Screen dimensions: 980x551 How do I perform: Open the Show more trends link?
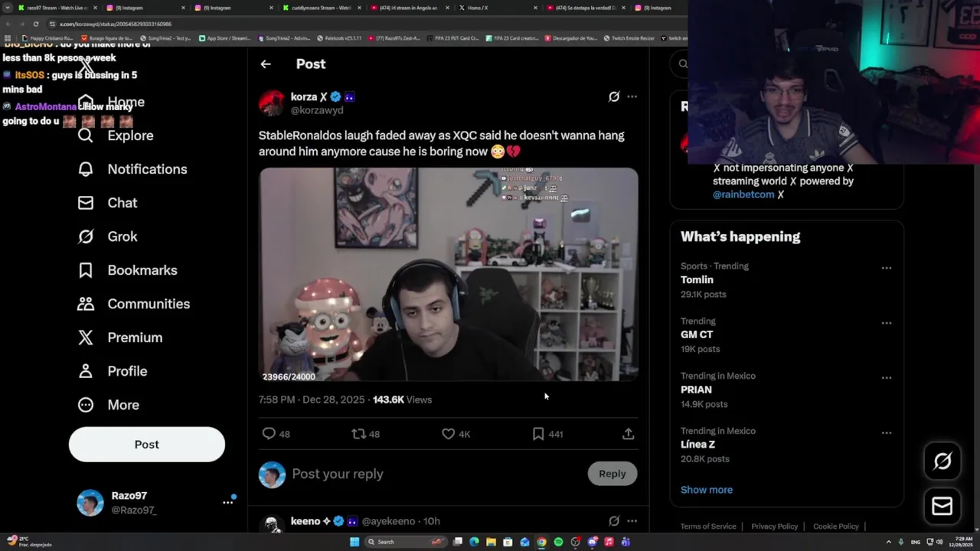[x=707, y=490]
